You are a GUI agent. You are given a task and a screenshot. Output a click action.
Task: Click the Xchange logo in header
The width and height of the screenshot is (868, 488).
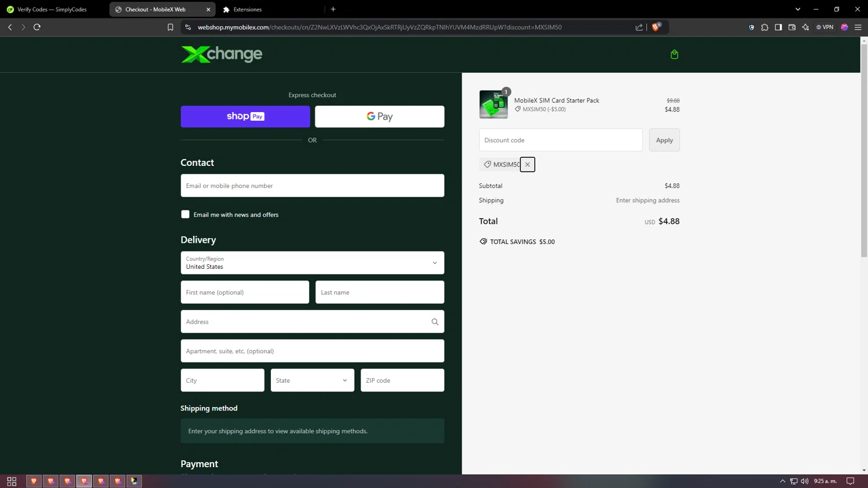[x=222, y=54]
